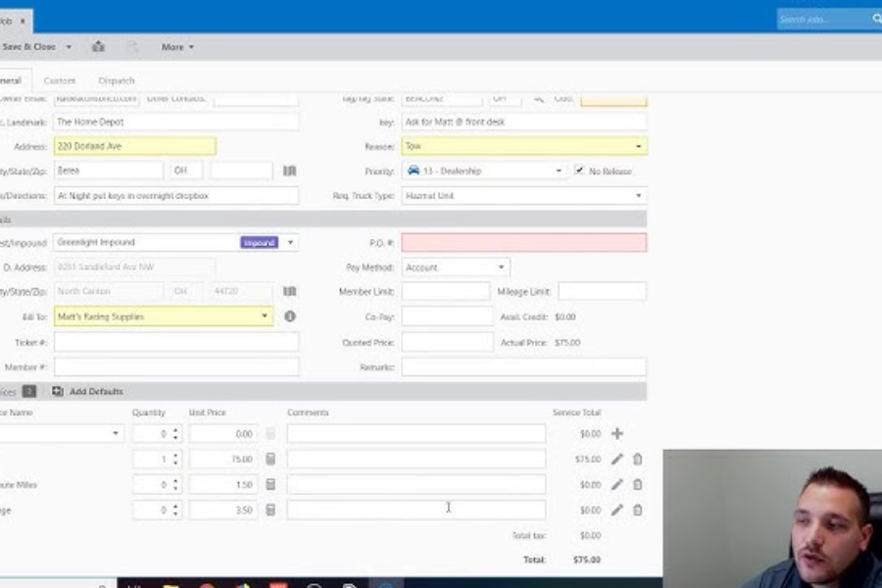
Task: Expand the Greenlight Impound destination dropdown
Action: (290, 242)
